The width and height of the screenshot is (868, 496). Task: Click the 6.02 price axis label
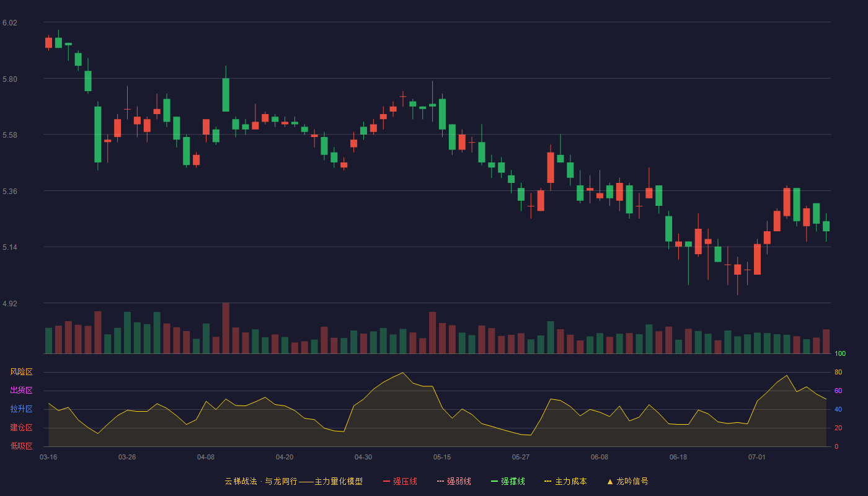[x=10, y=23]
